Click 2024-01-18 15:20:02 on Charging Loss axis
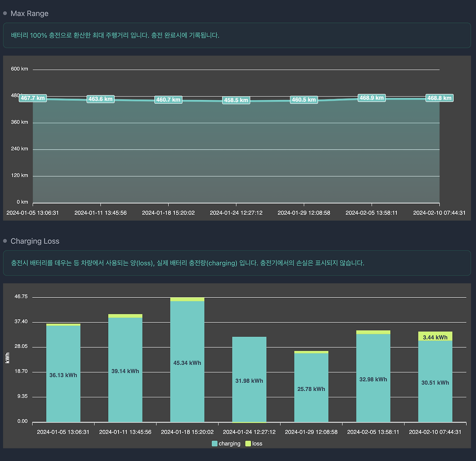 [x=187, y=432]
